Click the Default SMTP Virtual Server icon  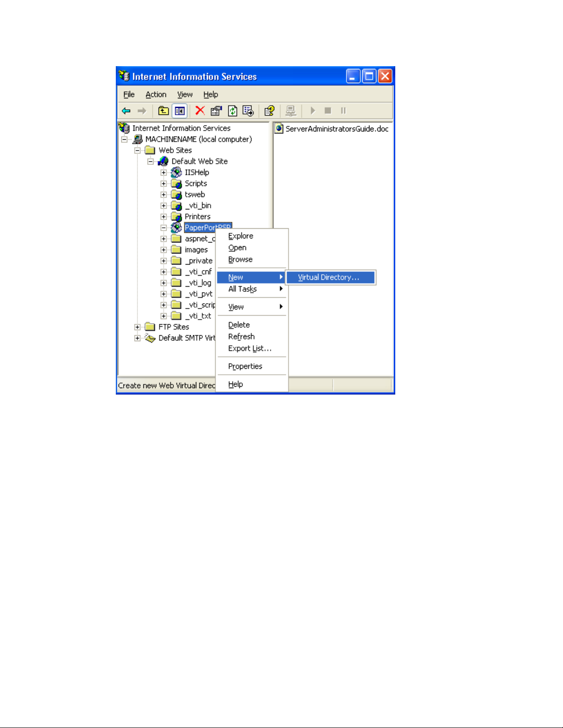[x=150, y=338]
